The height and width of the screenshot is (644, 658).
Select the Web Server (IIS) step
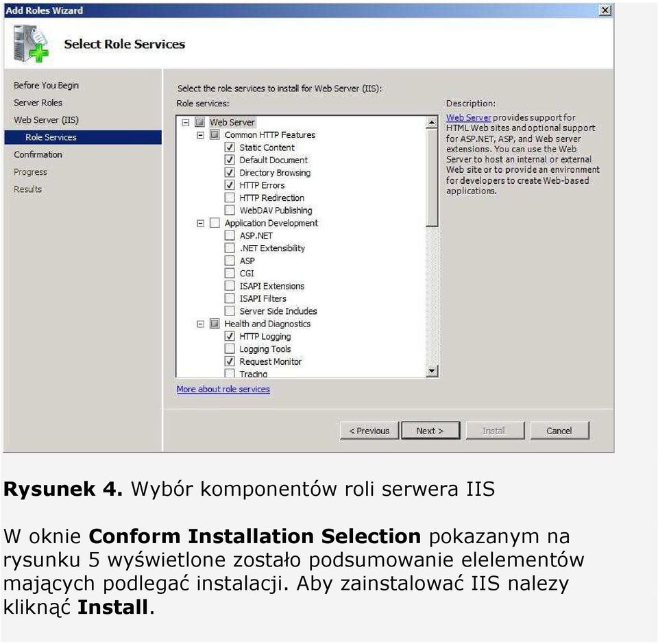[46, 120]
